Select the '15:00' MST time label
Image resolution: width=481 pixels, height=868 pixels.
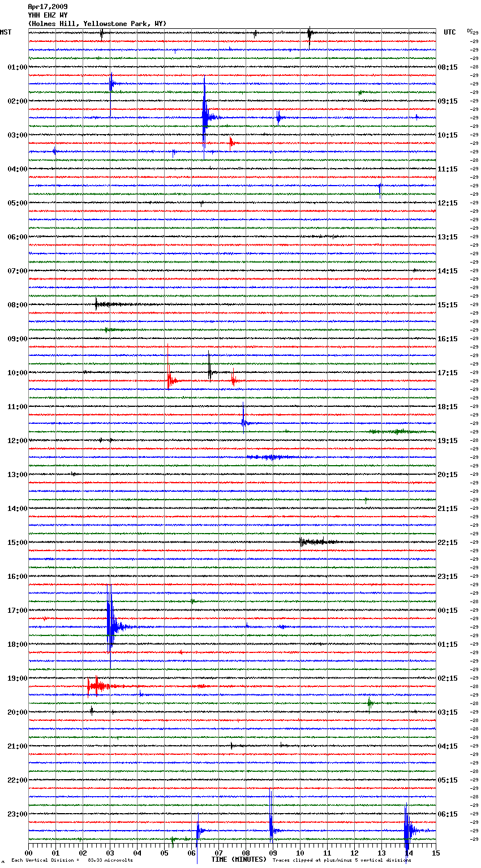(x=18, y=543)
